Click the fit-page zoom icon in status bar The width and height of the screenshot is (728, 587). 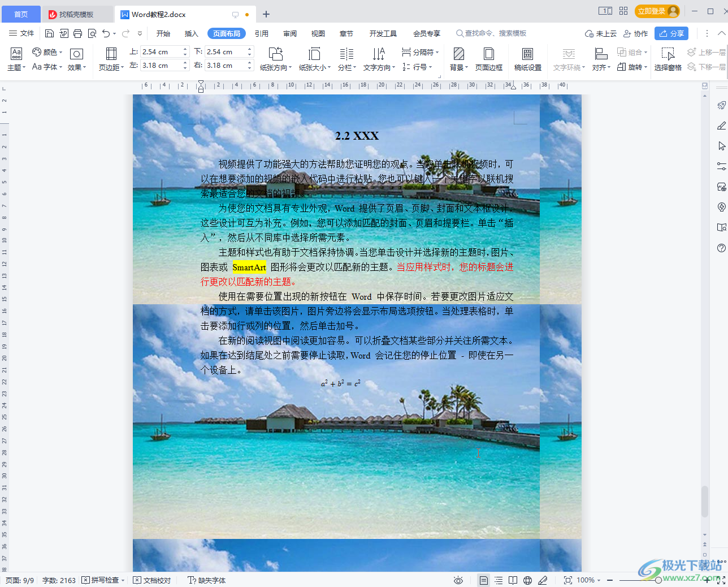[x=567, y=580]
